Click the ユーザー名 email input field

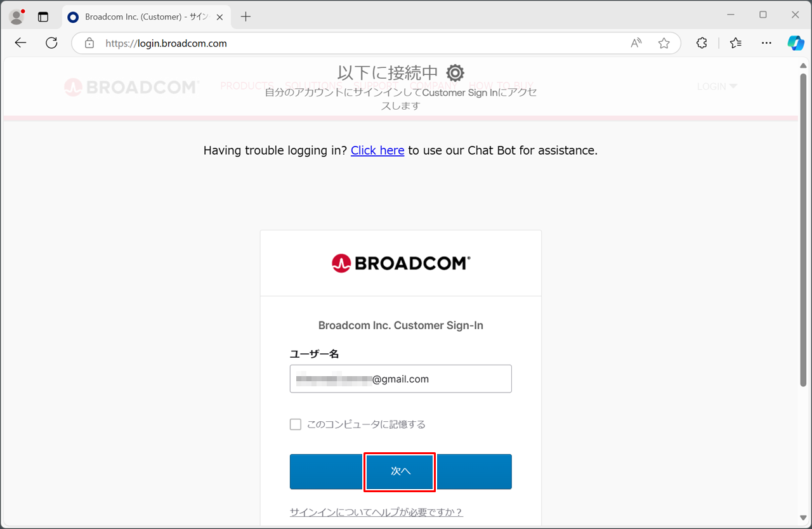(400, 379)
